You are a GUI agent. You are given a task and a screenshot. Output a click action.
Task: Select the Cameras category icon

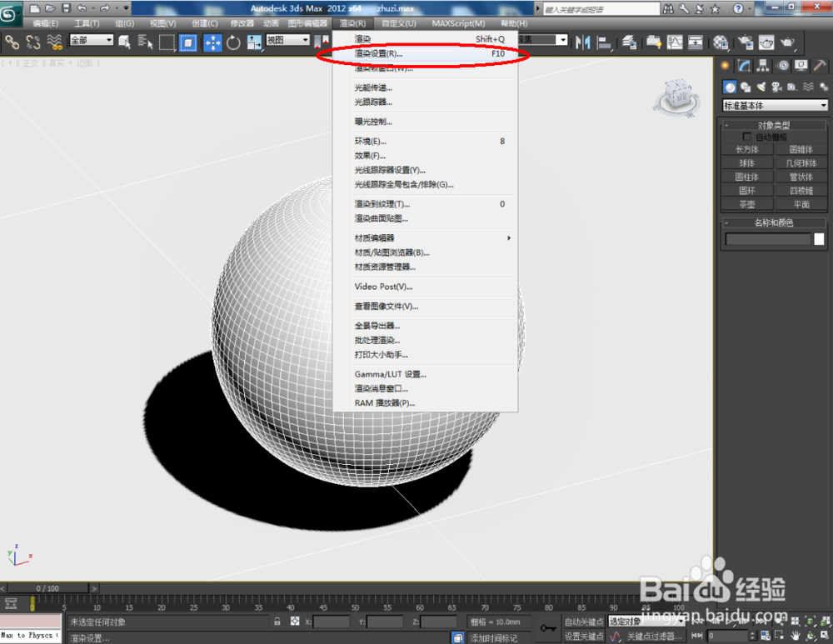pos(776,87)
